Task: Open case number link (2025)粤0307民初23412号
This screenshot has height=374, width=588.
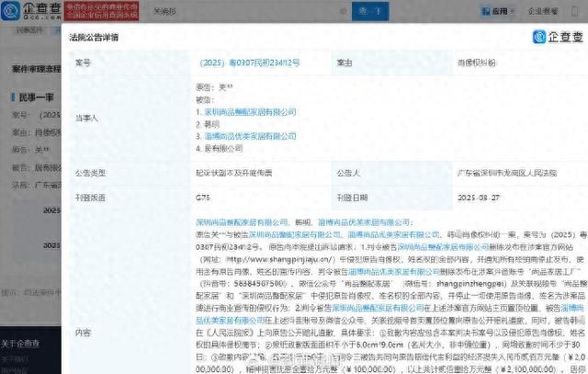Action: (250, 62)
